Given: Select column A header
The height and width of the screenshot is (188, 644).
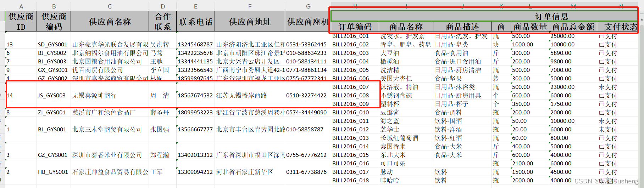Looking at the screenshot, I should pos(21,6).
